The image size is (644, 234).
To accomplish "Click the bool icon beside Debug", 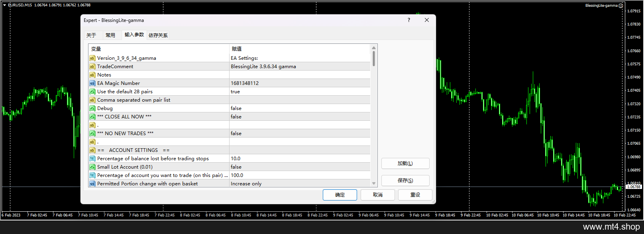I will pyautogui.click(x=92, y=108).
